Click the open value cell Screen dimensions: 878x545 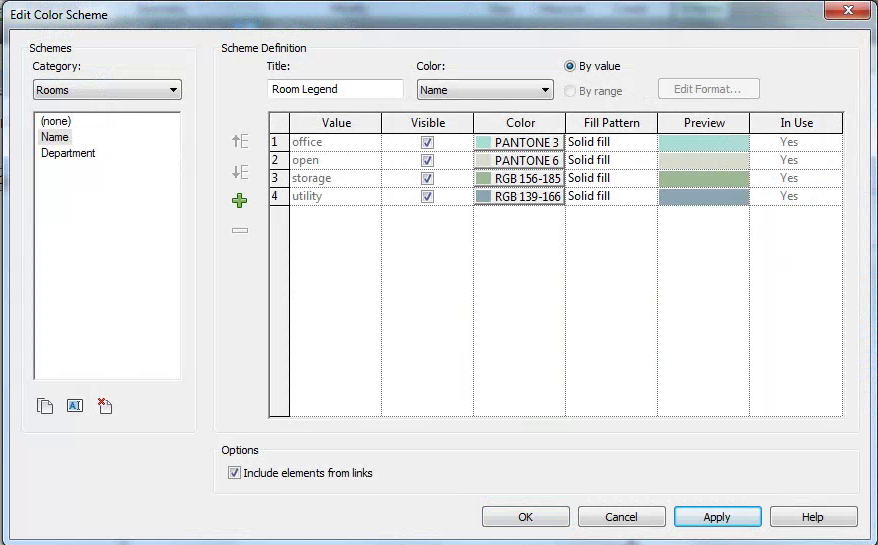tap(335, 160)
